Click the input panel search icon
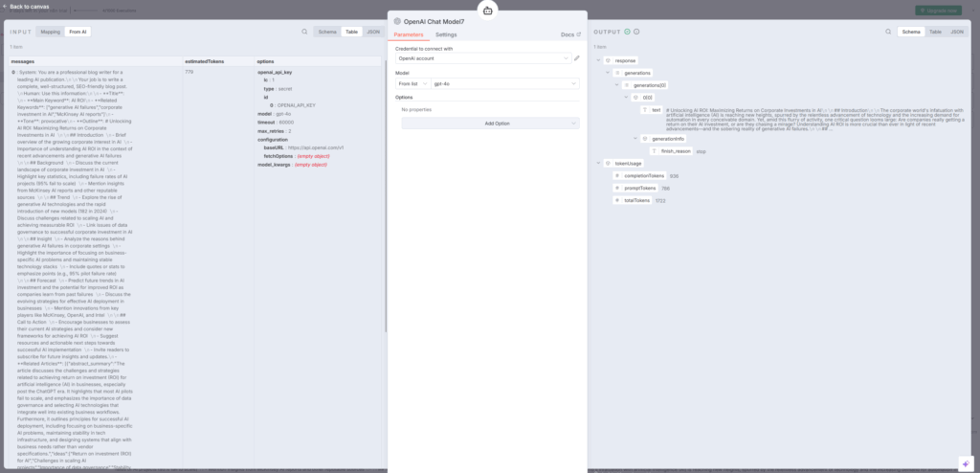The height and width of the screenshot is (473, 980). coord(304,32)
